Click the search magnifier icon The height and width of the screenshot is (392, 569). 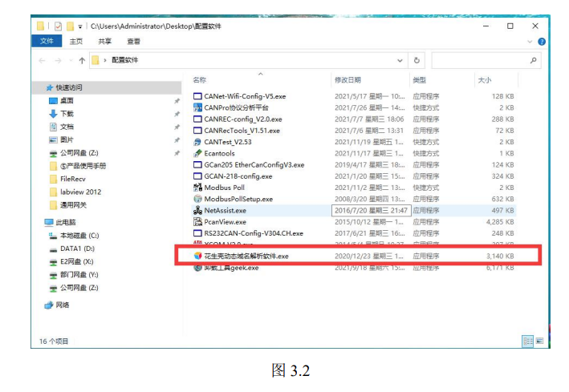point(533,60)
